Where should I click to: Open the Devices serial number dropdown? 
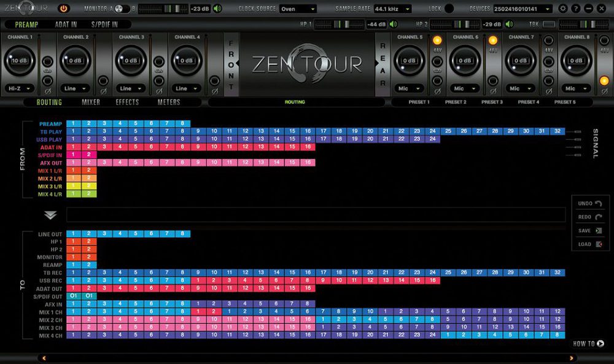[x=523, y=9]
